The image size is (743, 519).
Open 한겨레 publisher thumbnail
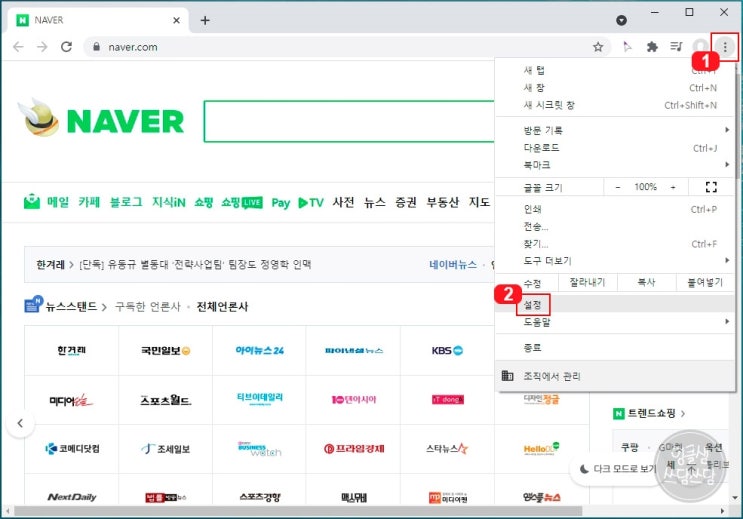tap(72, 350)
